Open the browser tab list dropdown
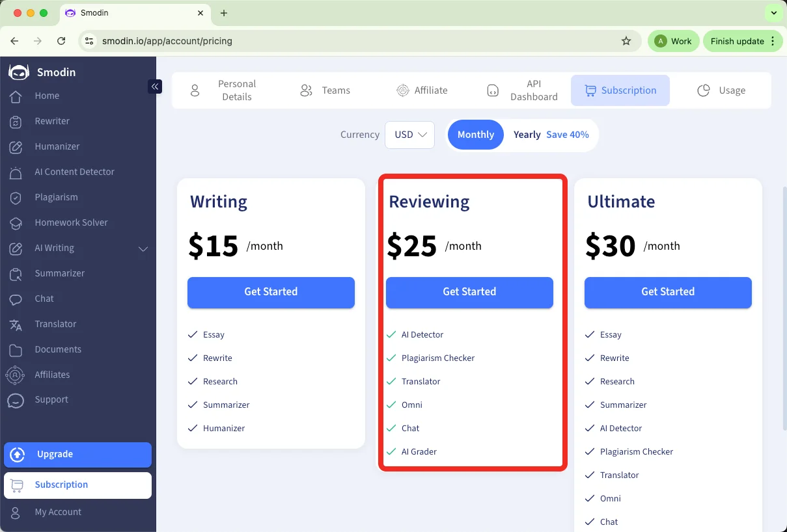This screenshot has width=787, height=532. [x=773, y=13]
